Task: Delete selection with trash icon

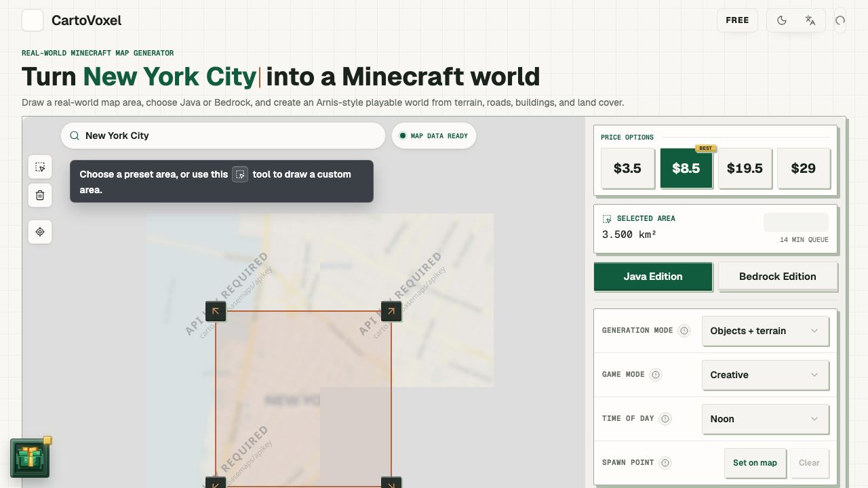Action: (40, 195)
